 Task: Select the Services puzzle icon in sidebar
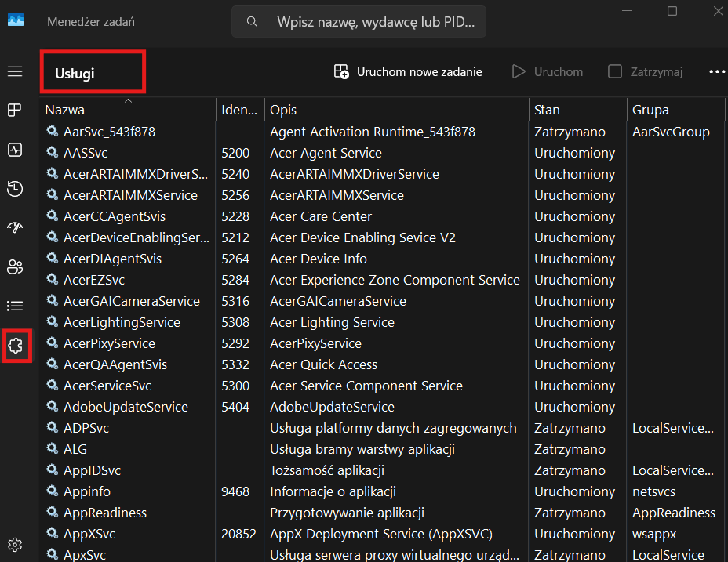pos(16,345)
